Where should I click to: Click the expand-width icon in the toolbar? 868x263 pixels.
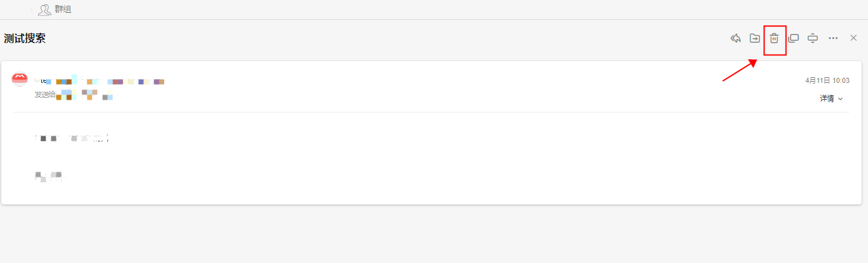(813, 39)
